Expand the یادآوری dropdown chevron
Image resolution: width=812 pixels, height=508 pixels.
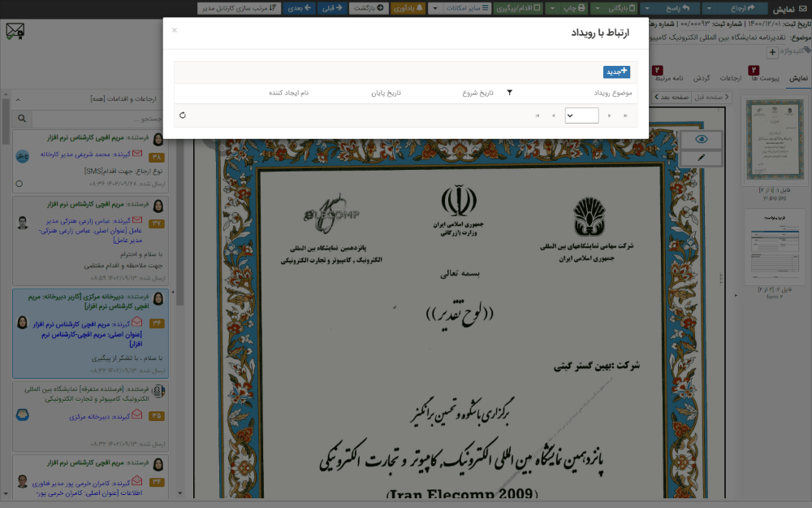(435, 7)
